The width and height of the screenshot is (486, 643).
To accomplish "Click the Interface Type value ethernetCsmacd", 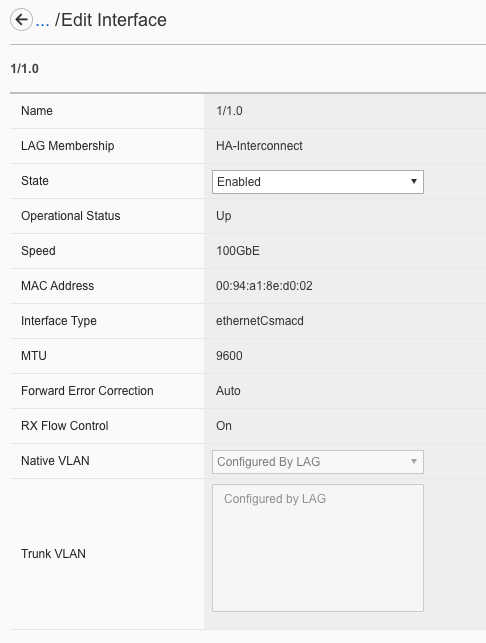I will [x=260, y=321].
